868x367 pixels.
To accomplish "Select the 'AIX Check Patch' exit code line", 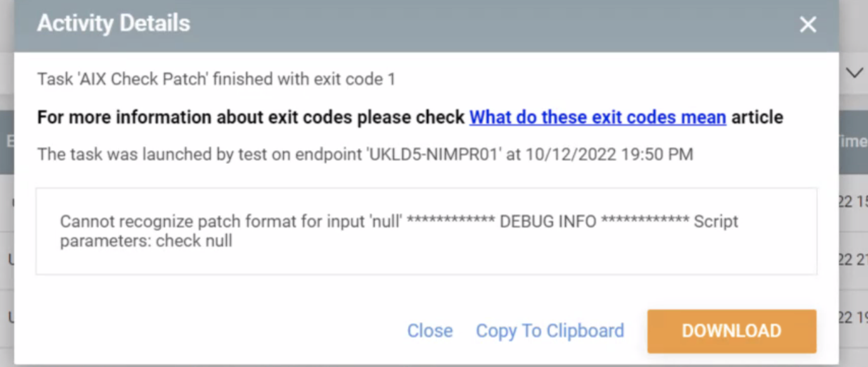I will (216, 79).
